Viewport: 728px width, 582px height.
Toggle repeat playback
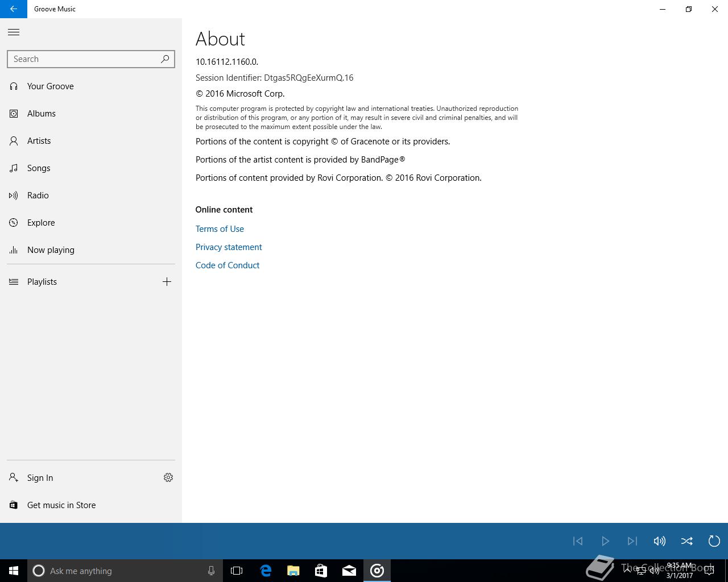tap(714, 541)
